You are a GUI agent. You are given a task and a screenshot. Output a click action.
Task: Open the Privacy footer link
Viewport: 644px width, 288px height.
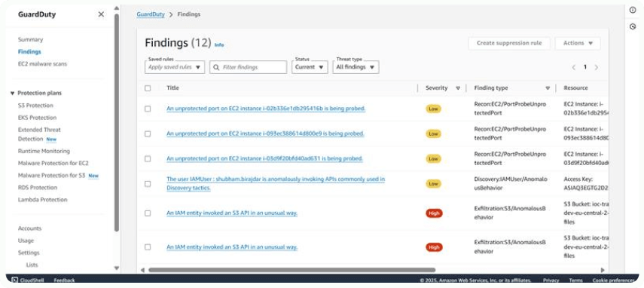[551, 280]
